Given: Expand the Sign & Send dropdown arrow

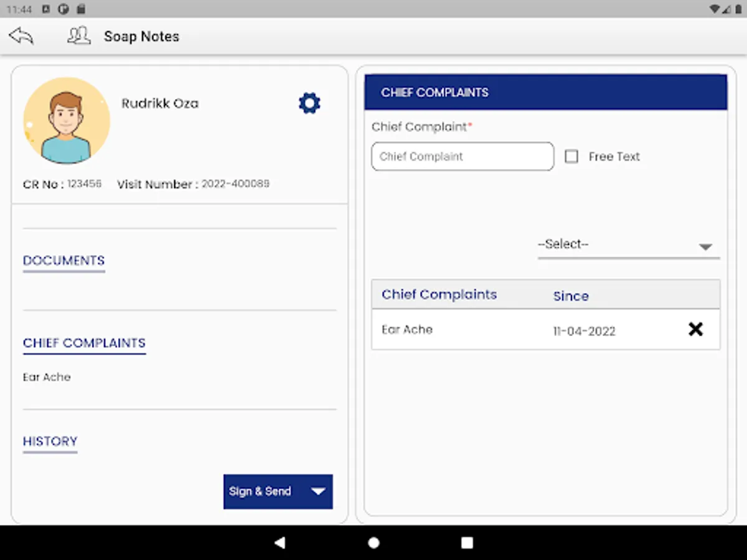Looking at the screenshot, I should point(318,492).
